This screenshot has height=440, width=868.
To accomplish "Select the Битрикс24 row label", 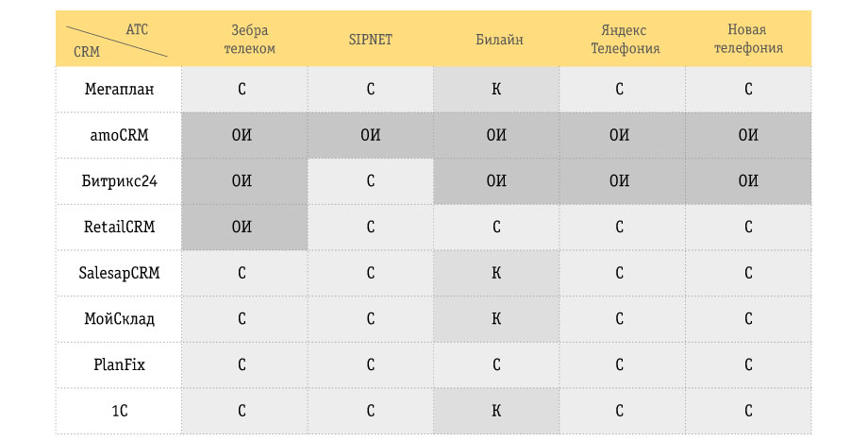I will click(x=119, y=180).
